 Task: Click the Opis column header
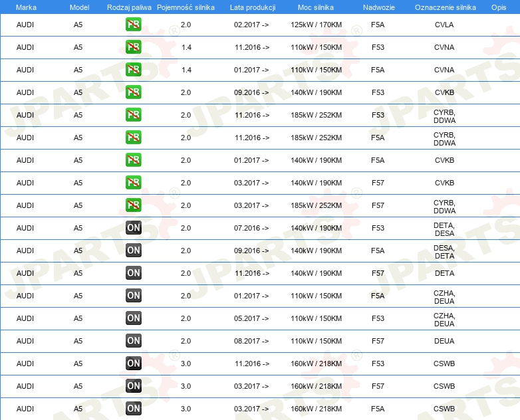[x=499, y=7]
